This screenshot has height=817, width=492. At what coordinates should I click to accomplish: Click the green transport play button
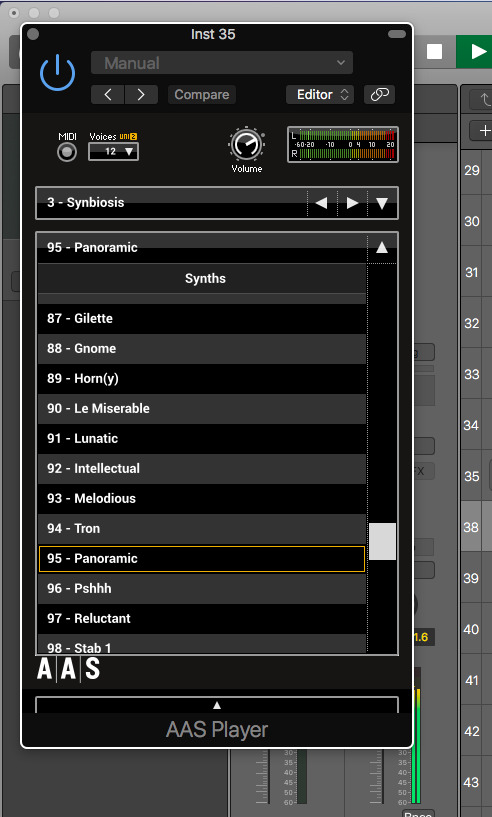point(475,51)
